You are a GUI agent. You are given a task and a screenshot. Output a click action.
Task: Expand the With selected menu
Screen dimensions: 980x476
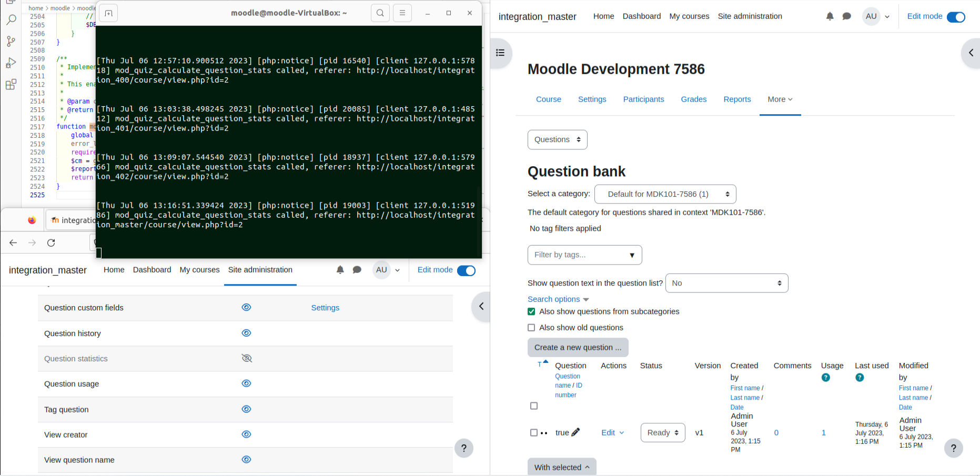coord(562,467)
